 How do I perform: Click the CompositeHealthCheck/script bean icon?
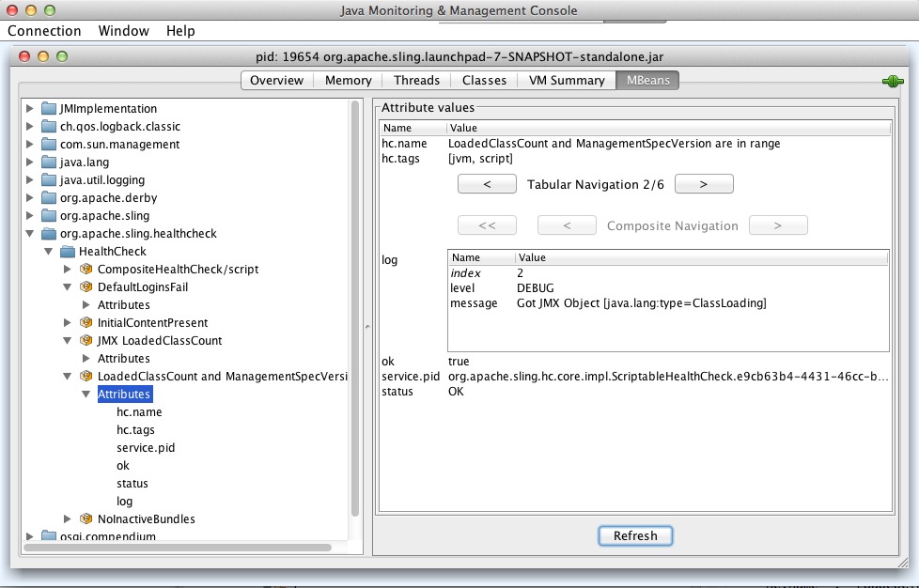(86, 270)
